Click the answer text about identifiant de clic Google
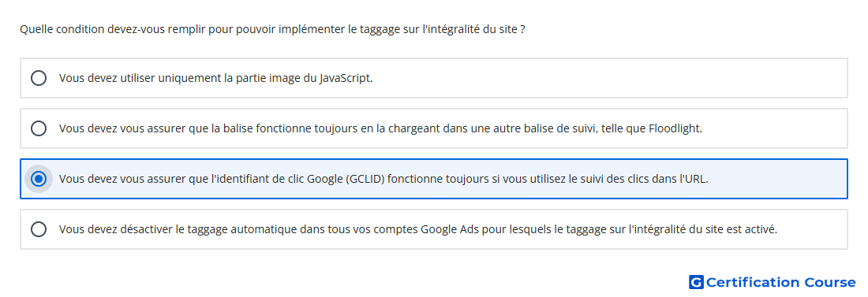The height and width of the screenshot is (297, 868). coord(383,179)
